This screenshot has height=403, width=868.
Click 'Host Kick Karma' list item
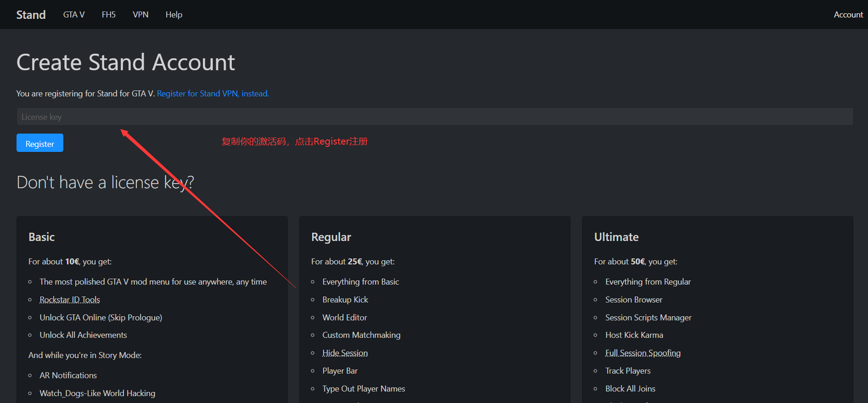pyautogui.click(x=634, y=335)
